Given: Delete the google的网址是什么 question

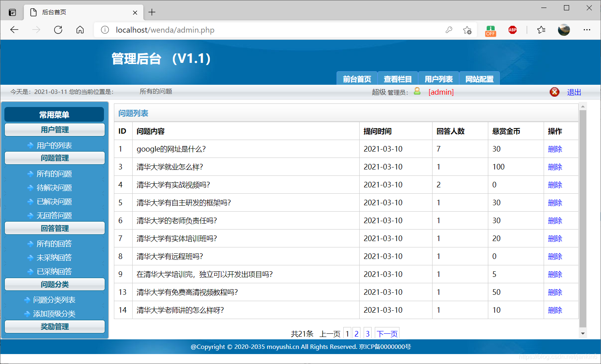Looking at the screenshot, I should [x=555, y=149].
